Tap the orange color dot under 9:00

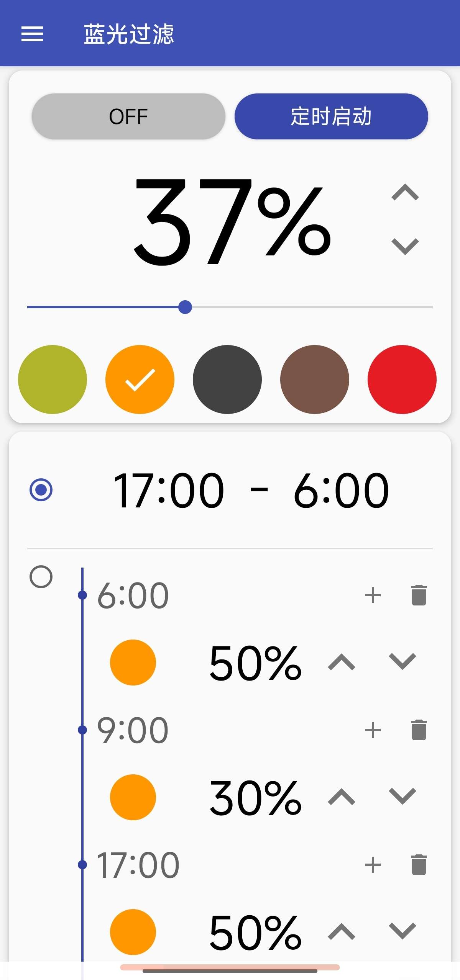(x=133, y=797)
